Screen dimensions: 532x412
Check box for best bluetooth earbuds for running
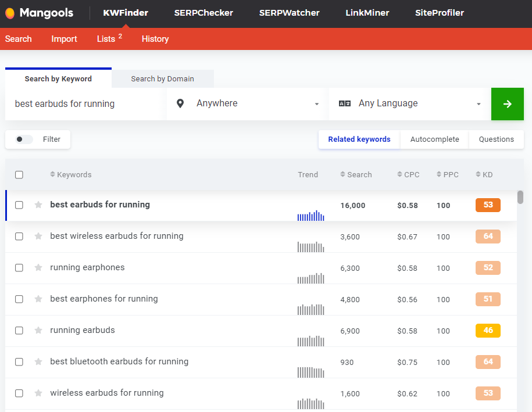[x=19, y=362]
